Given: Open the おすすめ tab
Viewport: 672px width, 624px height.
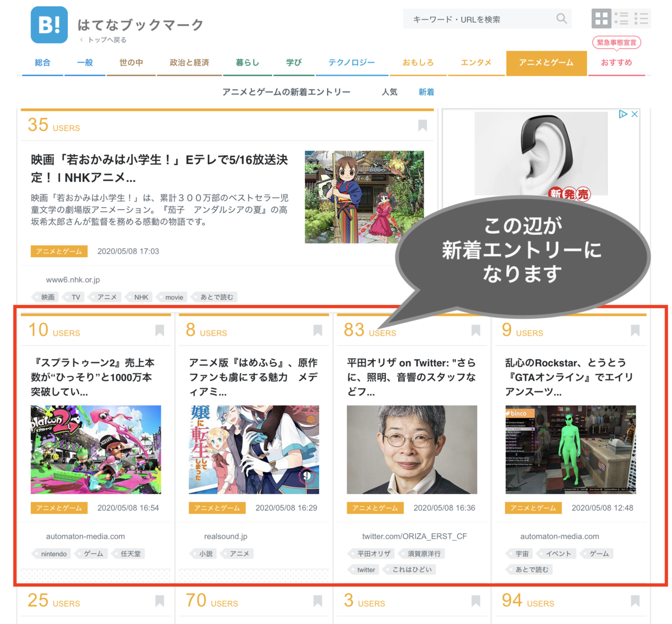Looking at the screenshot, I should [617, 63].
